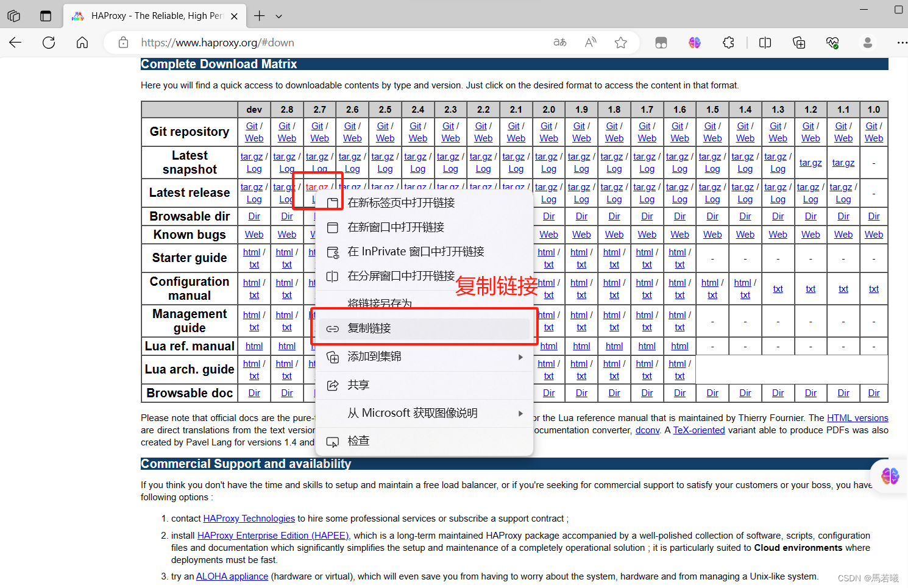Screen dimensions: 908x588
Task: Choose 检查 inspect menu entry
Action: tap(425, 441)
